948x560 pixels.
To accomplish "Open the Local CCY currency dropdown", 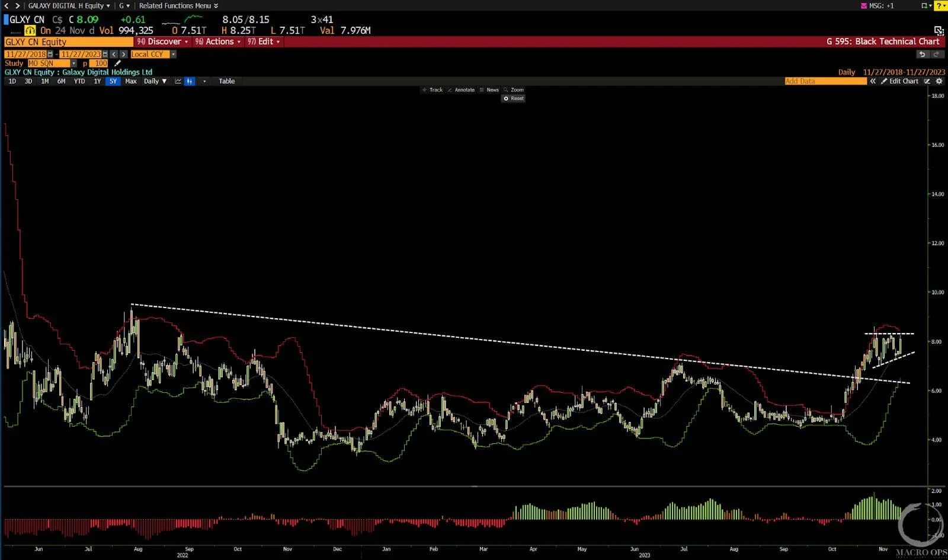I will coord(153,54).
